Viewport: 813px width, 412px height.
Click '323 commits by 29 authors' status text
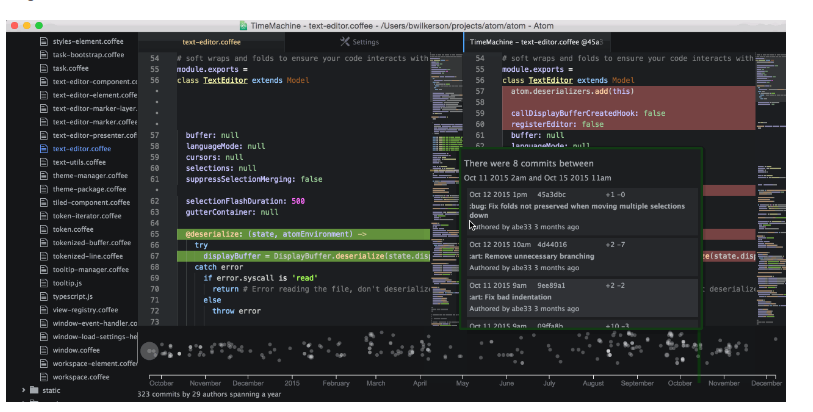click(209, 394)
